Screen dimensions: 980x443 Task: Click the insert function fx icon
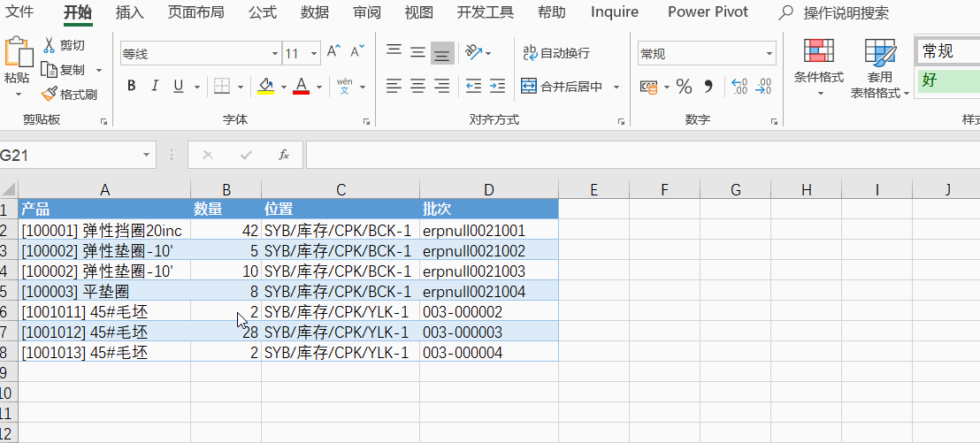click(x=284, y=155)
